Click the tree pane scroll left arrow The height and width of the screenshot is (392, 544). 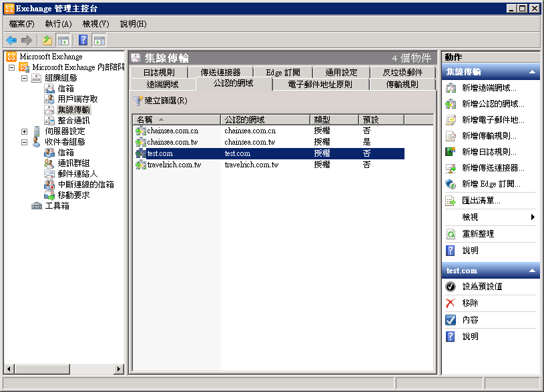click(9, 369)
